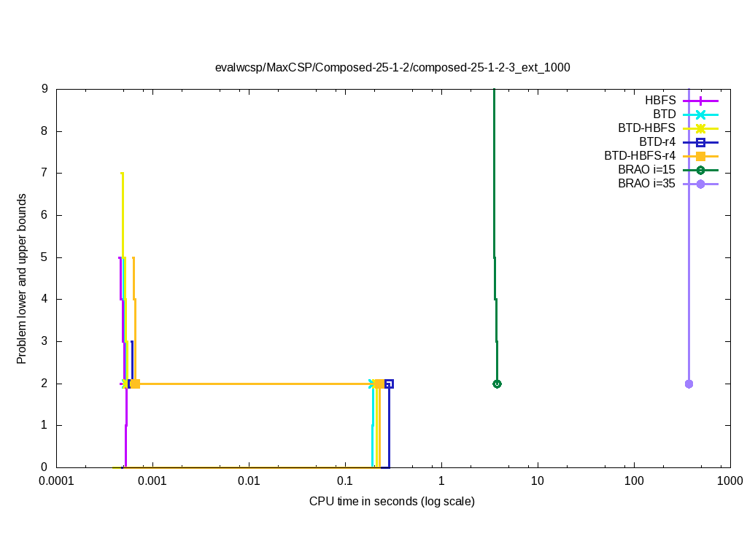Screen dimensions: 747x560
Task: Click the BRAO i=35 legend label text
Action: point(646,184)
